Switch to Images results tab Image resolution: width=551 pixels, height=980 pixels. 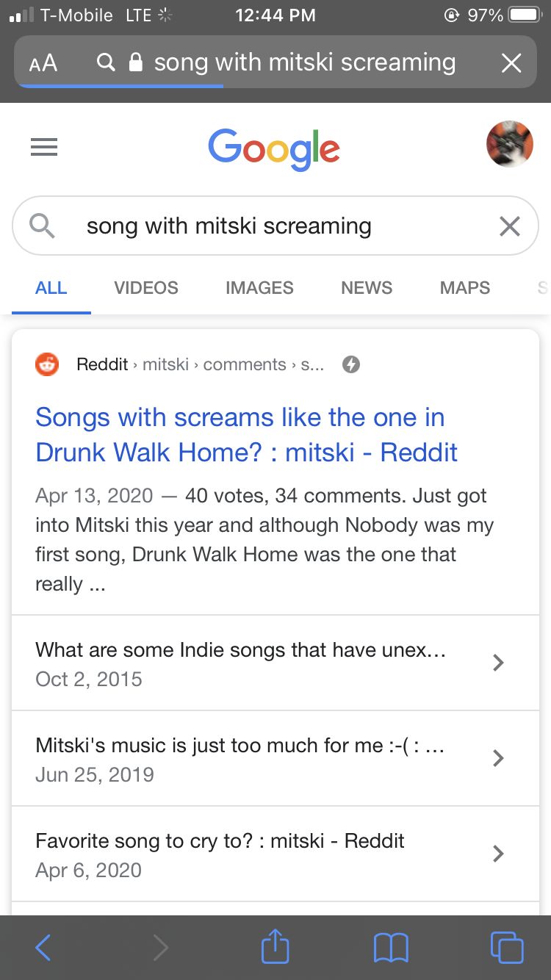(259, 288)
